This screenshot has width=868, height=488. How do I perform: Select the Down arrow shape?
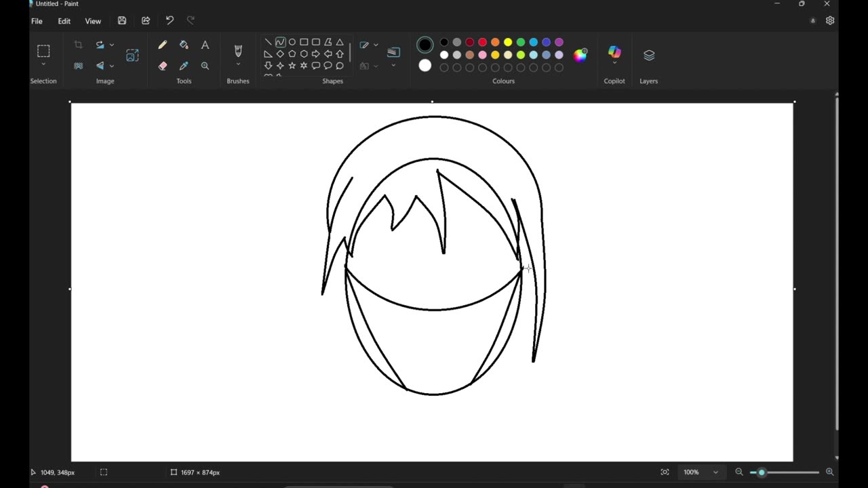point(268,66)
